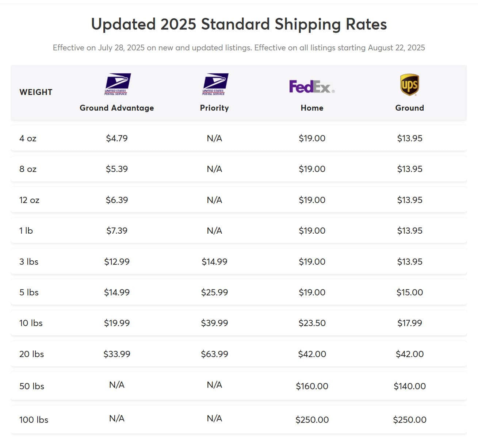Select the Ground Advantage column header
The width and height of the screenshot is (478, 448).
tap(117, 108)
